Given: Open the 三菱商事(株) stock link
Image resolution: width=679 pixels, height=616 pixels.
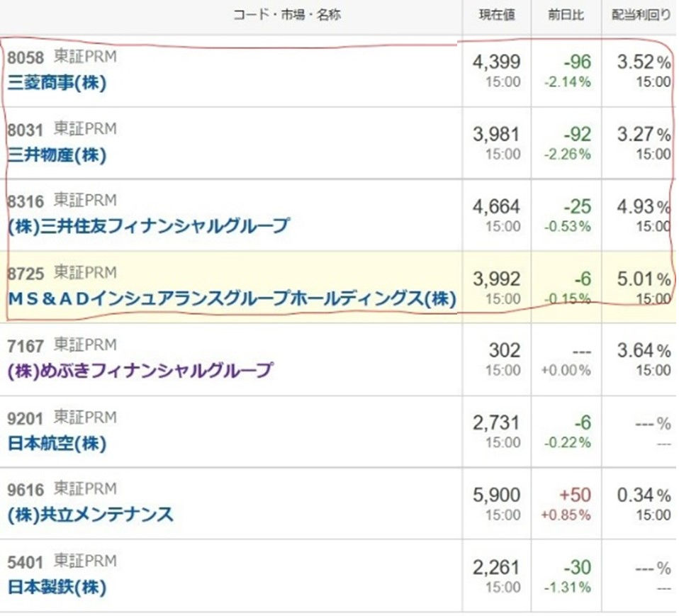Looking at the screenshot, I should (57, 83).
